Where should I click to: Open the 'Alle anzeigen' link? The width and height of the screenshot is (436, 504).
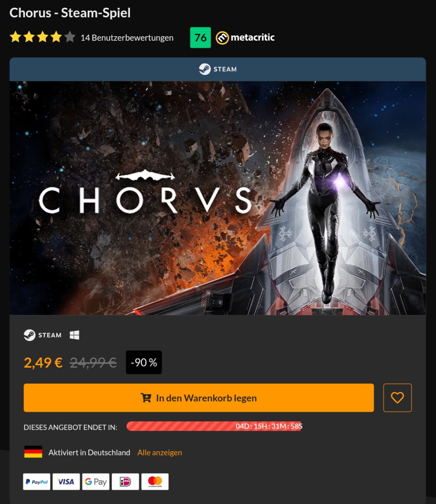pos(160,453)
